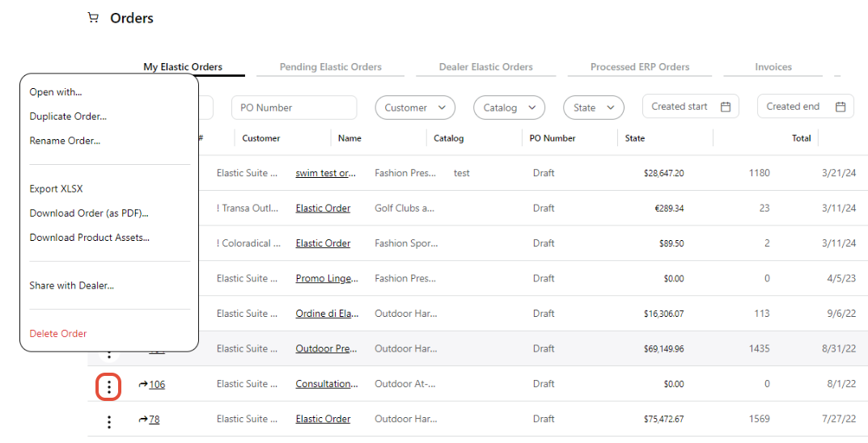
Task: Switch to the Pending Elastic Orders tab
Action: [330, 67]
